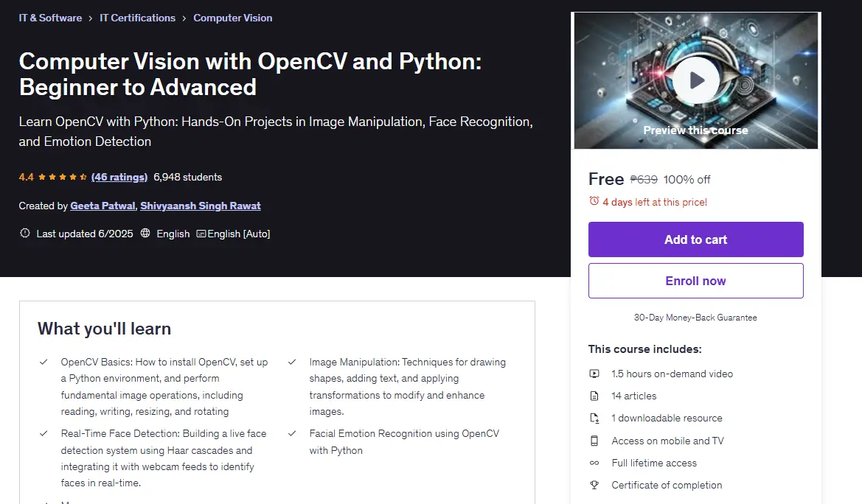The height and width of the screenshot is (504, 862).
Task: Click the Enroll now button
Action: click(x=695, y=281)
